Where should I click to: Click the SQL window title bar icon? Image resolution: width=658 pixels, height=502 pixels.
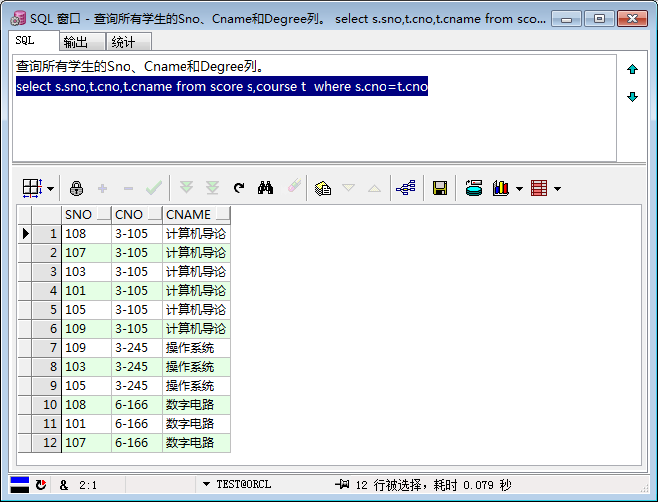(18, 18)
